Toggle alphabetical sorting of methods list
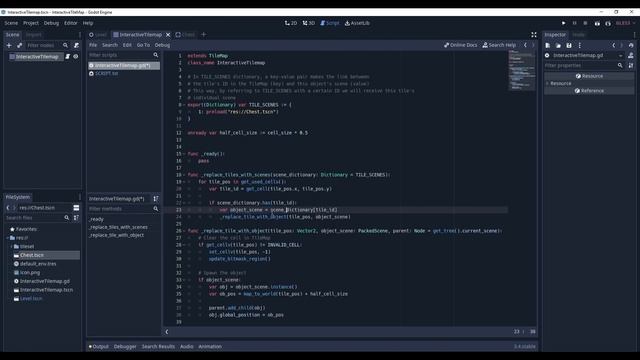Viewport: 640px width, 360px height. point(156,199)
